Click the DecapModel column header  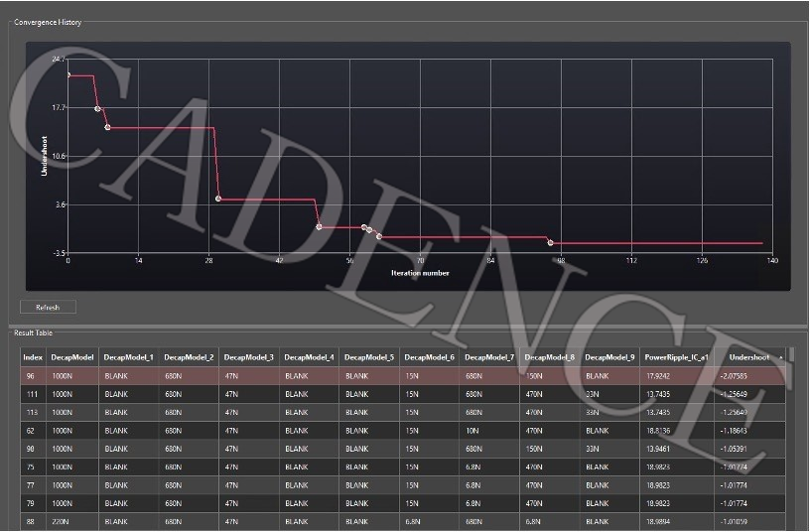point(72,357)
